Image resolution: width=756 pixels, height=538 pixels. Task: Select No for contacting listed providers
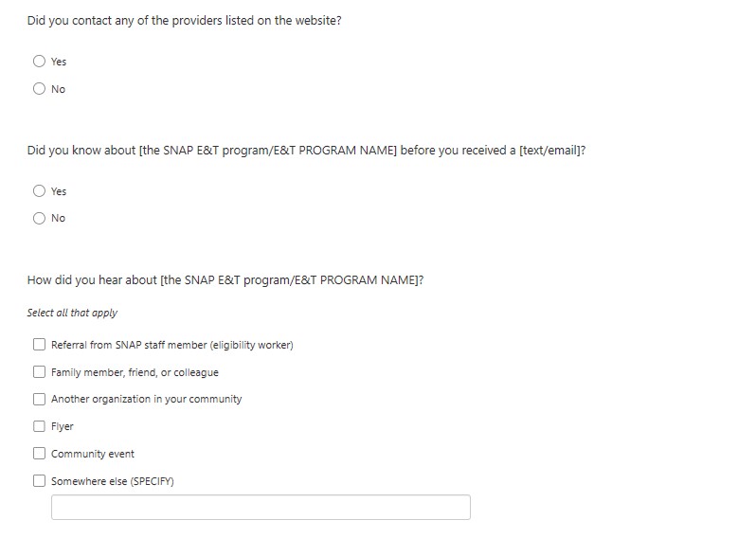click(x=39, y=89)
